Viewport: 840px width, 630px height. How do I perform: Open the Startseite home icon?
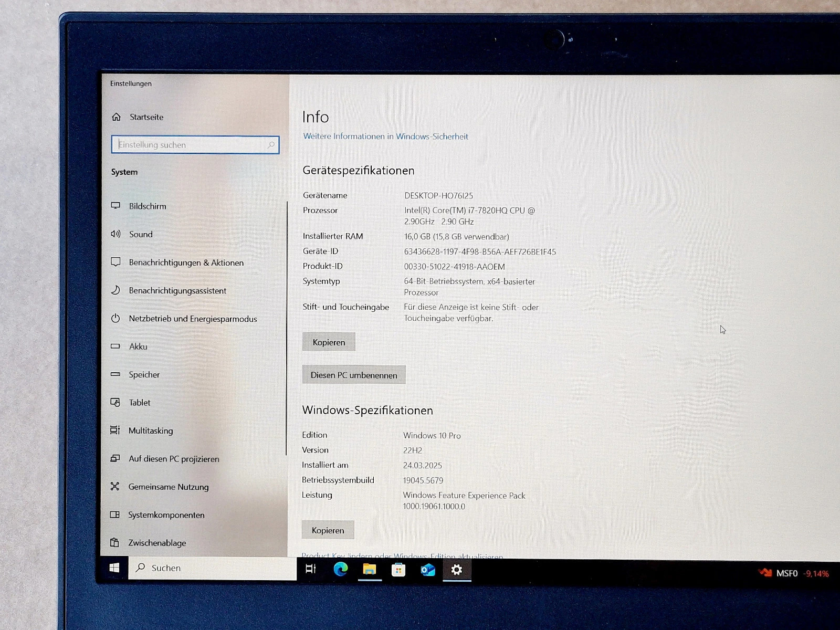tap(117, 117)
